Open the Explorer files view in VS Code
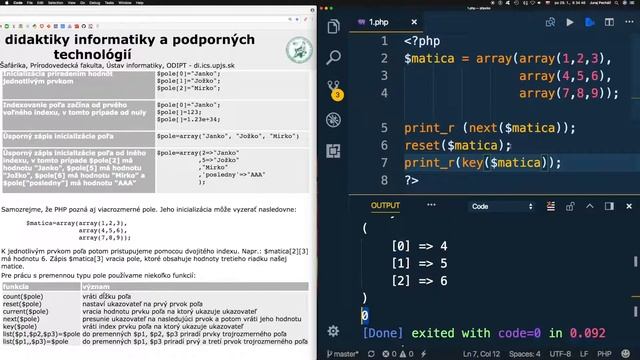This screenshot has height=360, width=640. (333, 27)
